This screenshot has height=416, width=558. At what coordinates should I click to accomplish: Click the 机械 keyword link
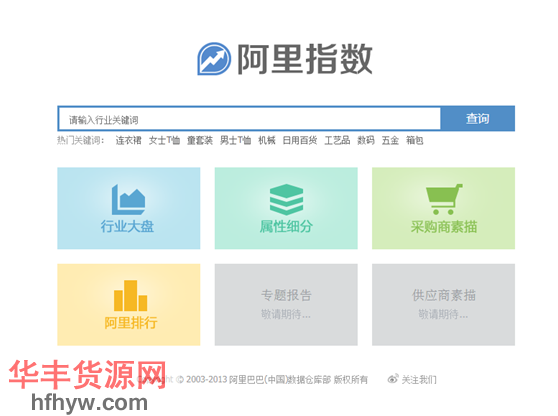pos(267,141)
